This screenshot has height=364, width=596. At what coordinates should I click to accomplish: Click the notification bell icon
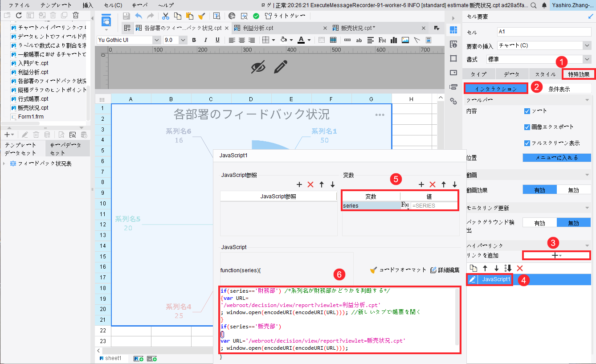(x=544, y=5)
